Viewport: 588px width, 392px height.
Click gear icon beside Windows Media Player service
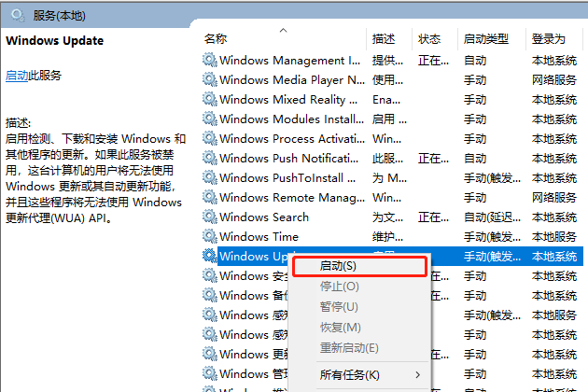pyautogui.click(x=210, y=79)
